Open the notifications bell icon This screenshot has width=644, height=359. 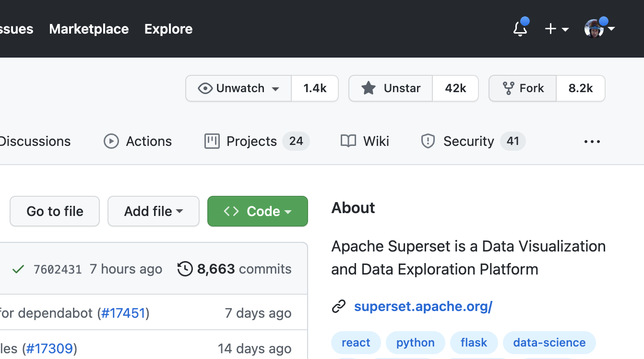pyautogui.click(x=520, y=29)
